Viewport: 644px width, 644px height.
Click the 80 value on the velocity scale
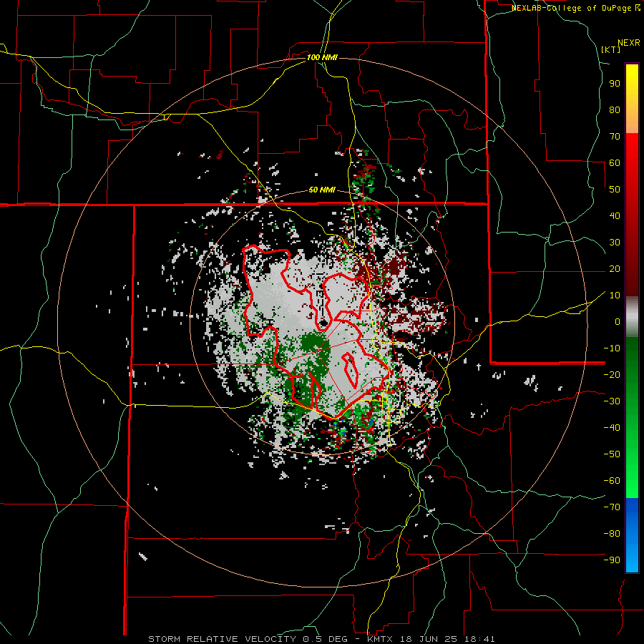pos(615,110)
